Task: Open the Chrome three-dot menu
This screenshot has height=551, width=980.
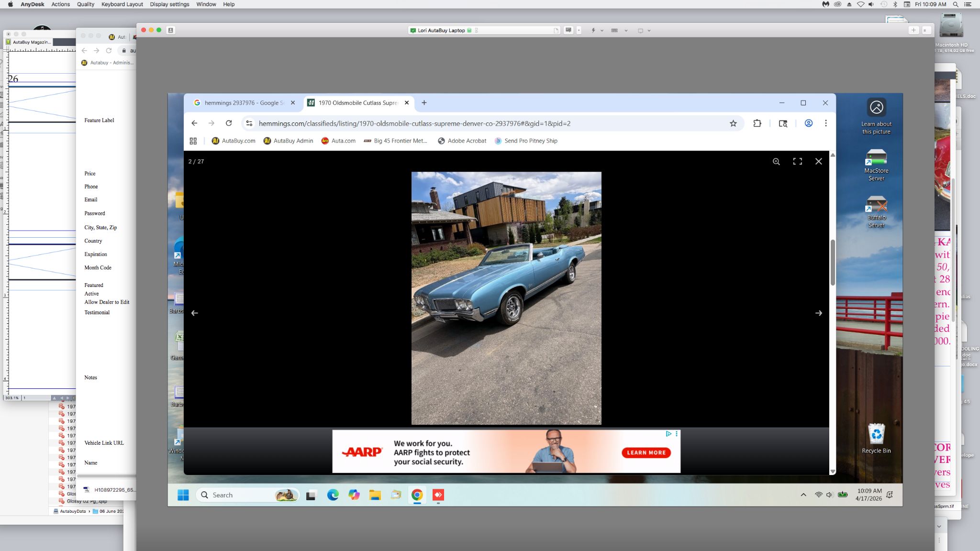Action: pyautogui.click(x=825, y=123)
